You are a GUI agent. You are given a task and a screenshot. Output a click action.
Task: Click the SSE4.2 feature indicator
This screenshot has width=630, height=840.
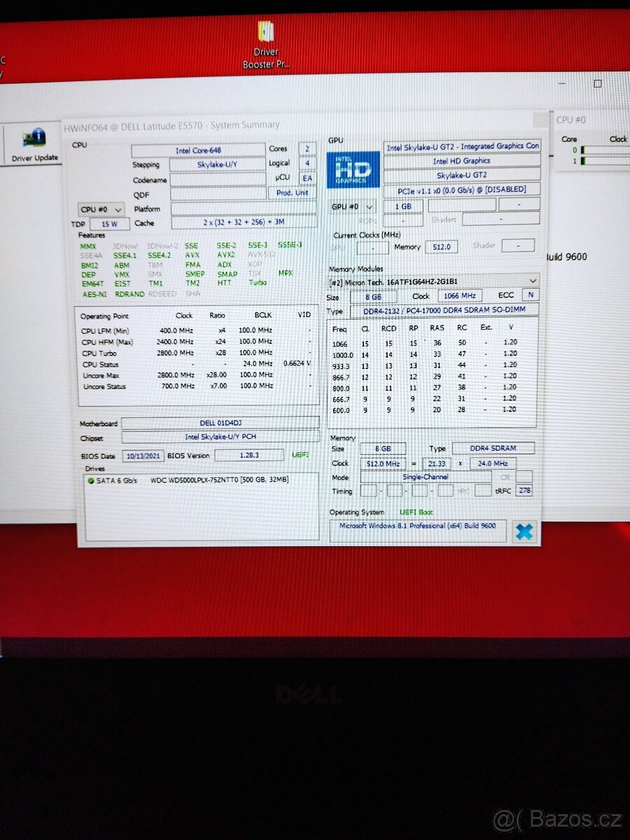tap(157, 255)
